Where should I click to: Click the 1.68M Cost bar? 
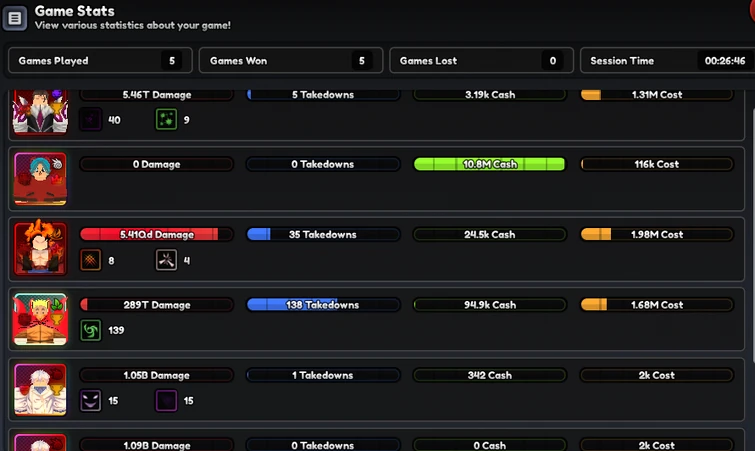pos(657,305)
